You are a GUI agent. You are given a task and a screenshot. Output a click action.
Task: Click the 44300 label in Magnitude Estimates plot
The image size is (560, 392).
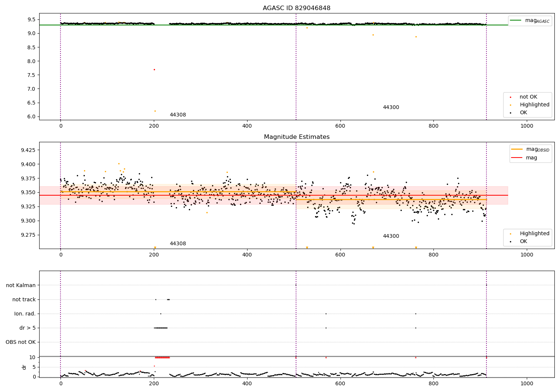coord(391,236)
